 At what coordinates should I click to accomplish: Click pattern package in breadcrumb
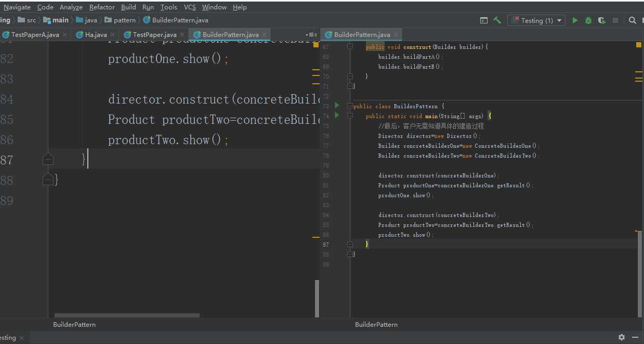pyautogui.click(x=120, y=20)
